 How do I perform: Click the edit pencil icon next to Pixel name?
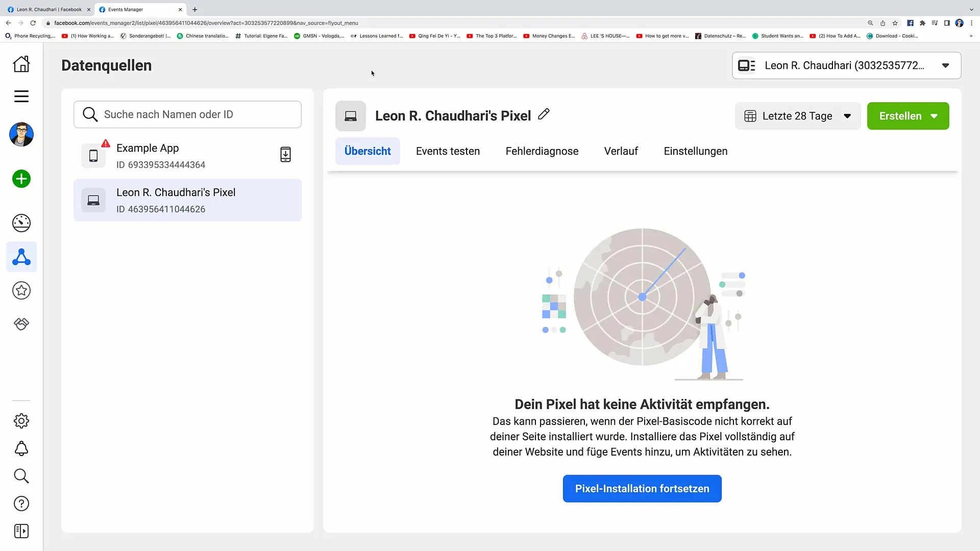pyautogui.click(x=544, y=114)
